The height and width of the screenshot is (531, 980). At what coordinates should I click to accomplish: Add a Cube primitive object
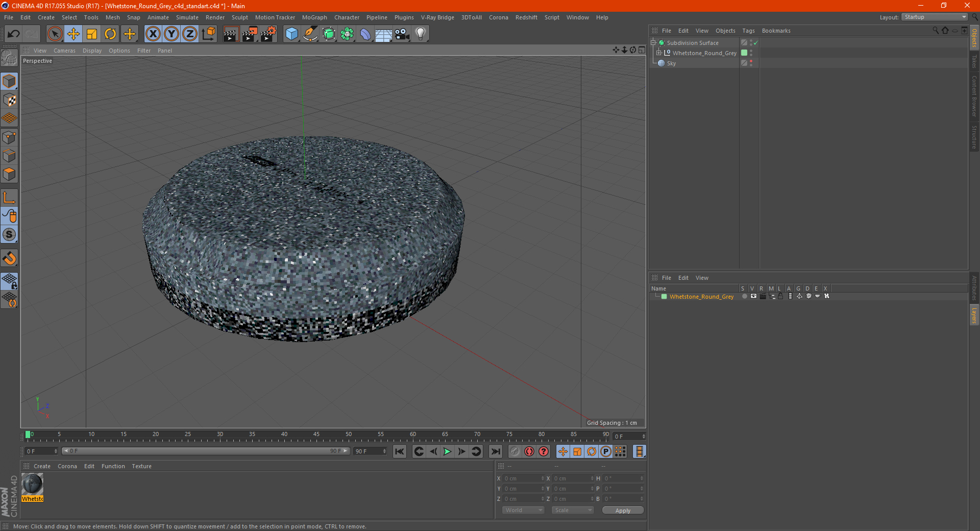point(291,34)
